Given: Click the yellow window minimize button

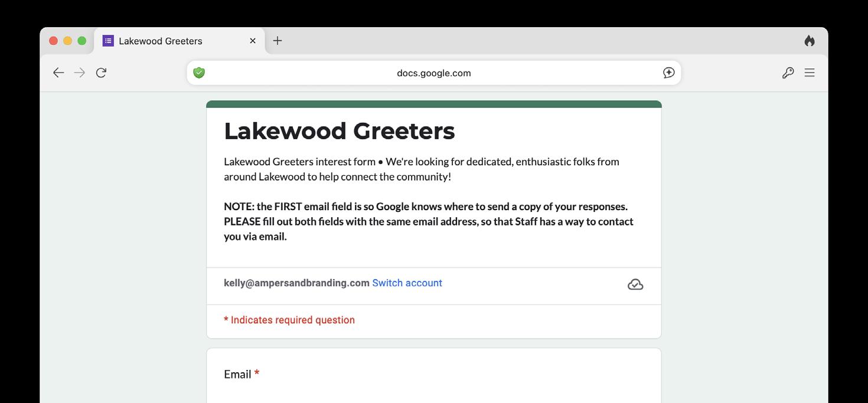Looking at the screenshot, I should [x=67, y=41].
